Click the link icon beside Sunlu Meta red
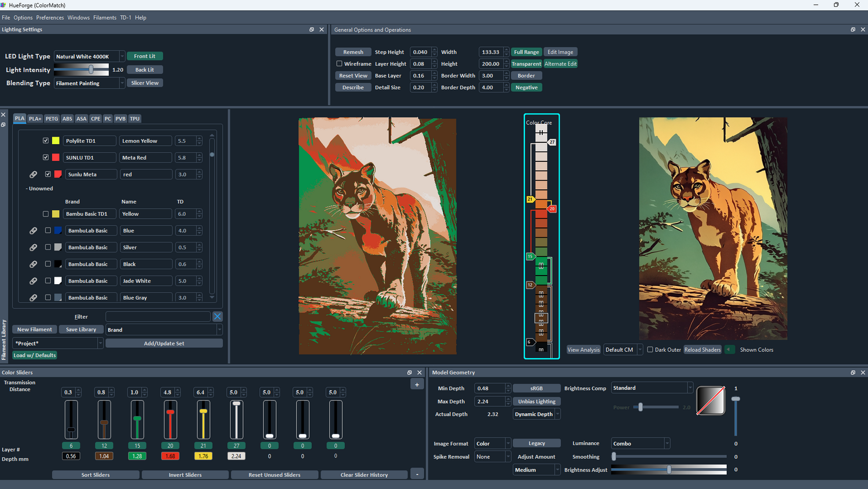The width and height of the screenshot is (868, 489). [x=34, y=174]
